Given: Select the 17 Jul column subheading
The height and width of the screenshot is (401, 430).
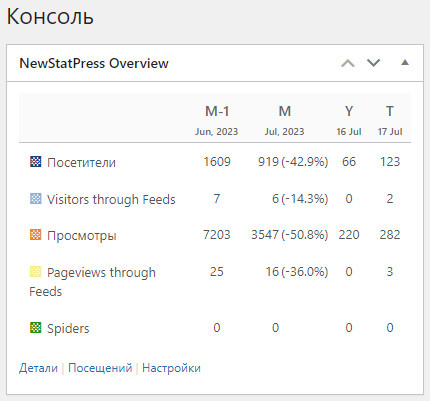Looking at the screenshot, I should (x=390, y=132).
